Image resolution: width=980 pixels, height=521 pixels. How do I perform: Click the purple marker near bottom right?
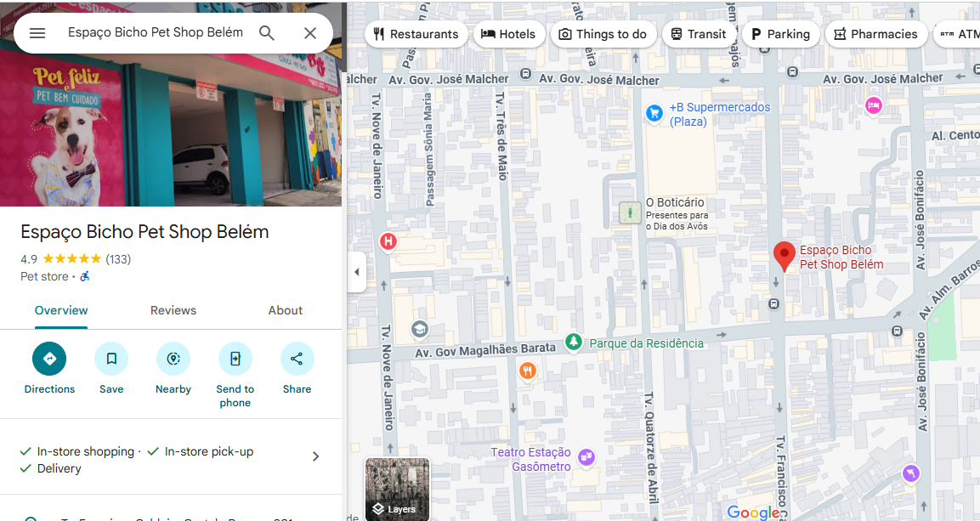coord(910,473)
